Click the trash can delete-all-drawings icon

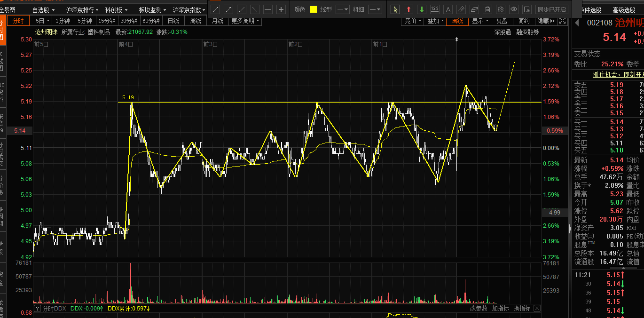[x=487, y=9]
